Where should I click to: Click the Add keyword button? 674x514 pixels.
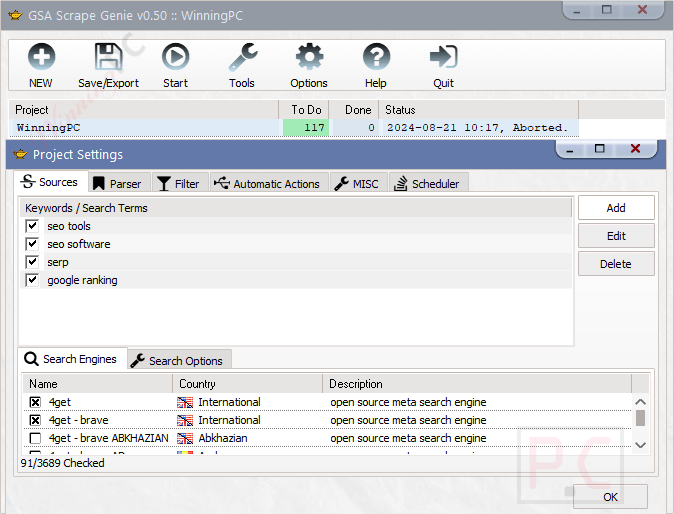point(615,208)
